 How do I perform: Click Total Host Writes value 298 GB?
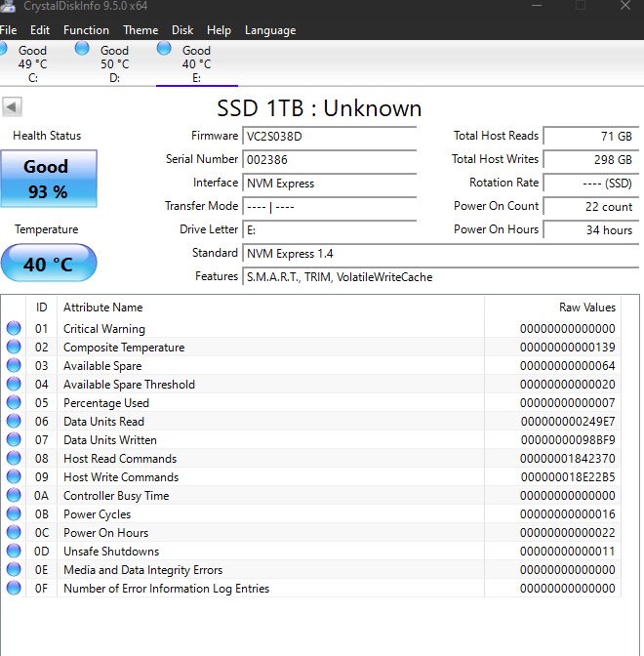(591, 160)
